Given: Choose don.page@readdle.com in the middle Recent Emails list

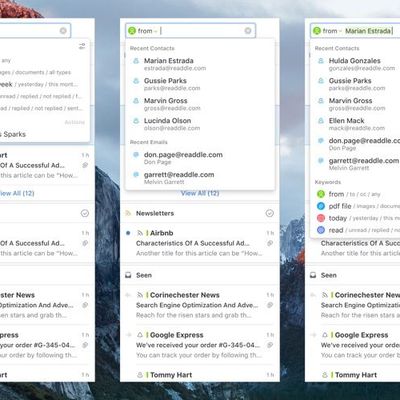Looking at the screenshot, I should coord(200,158).
